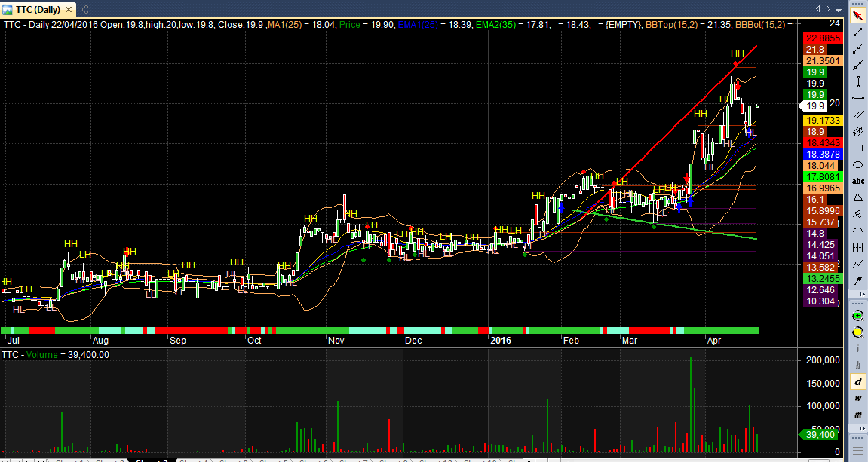Select the ellipse drawing tool
This screenshot has width=868, height=462.
tap(857, 165)
